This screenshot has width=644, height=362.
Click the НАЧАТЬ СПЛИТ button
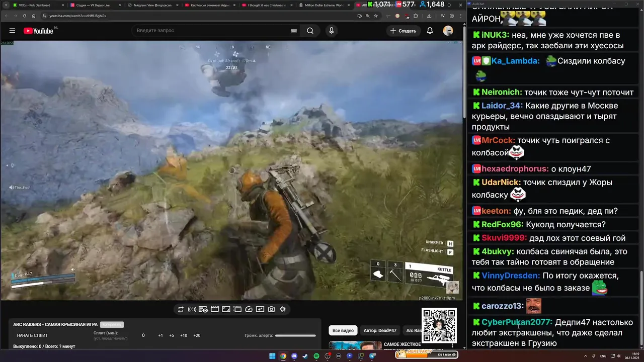point(32,335)
